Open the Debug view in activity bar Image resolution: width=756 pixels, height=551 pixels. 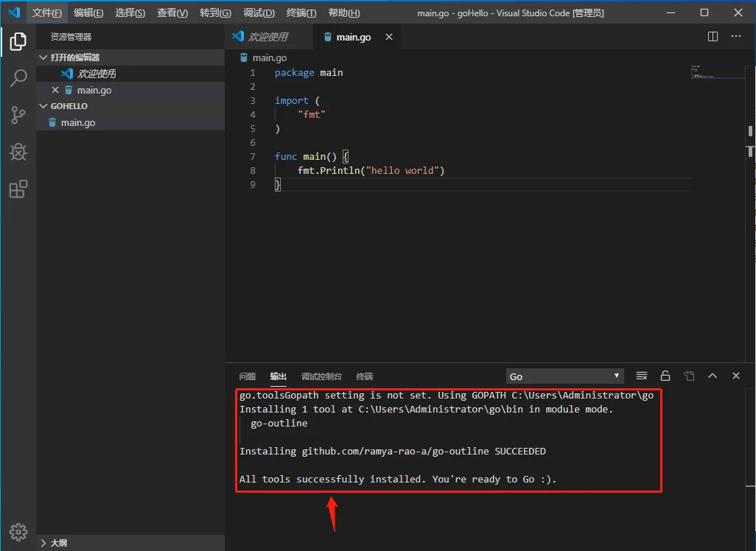pos(18,152)
